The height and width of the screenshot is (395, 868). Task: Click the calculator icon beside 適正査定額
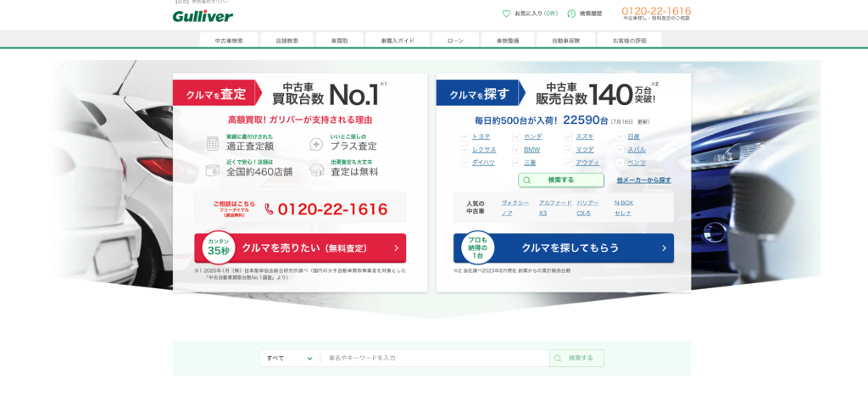[212, 143]
